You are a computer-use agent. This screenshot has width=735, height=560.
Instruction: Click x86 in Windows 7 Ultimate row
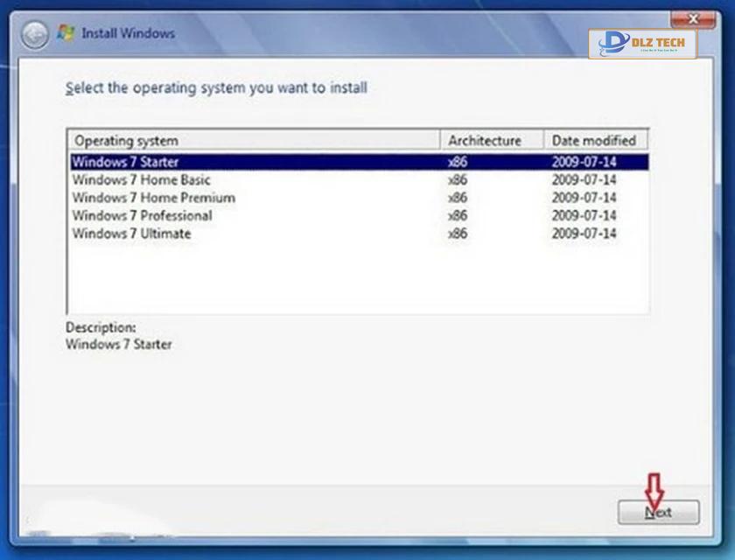point(458,234)
